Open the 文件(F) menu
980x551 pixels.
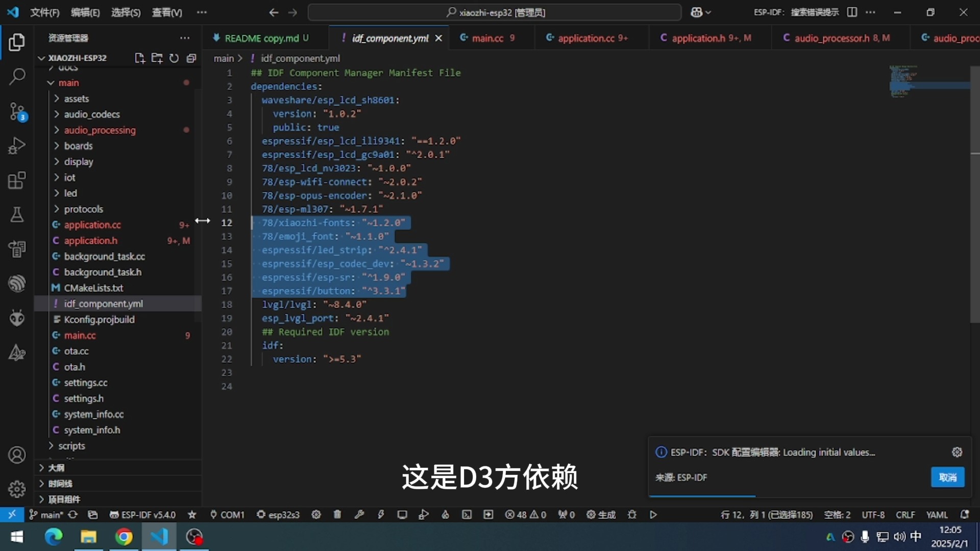point(44,12)
